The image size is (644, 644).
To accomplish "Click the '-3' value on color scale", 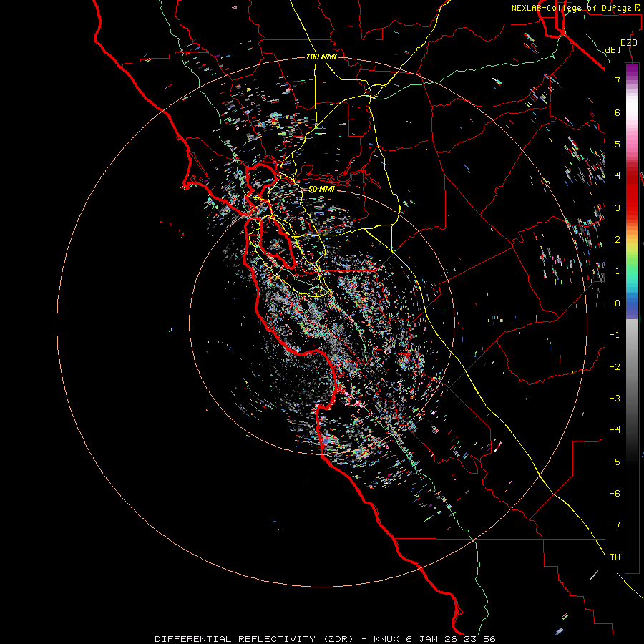I will pos(615,399).
